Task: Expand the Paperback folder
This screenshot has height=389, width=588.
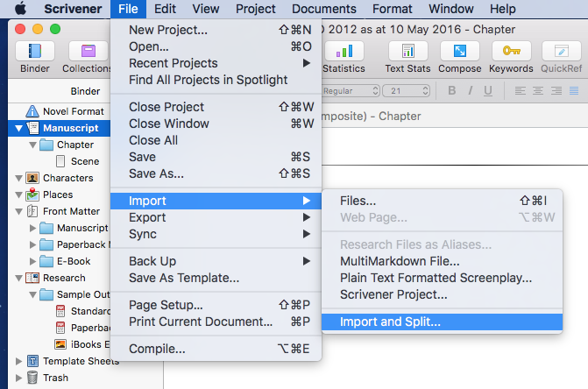Action: click(x=32, y=244)
